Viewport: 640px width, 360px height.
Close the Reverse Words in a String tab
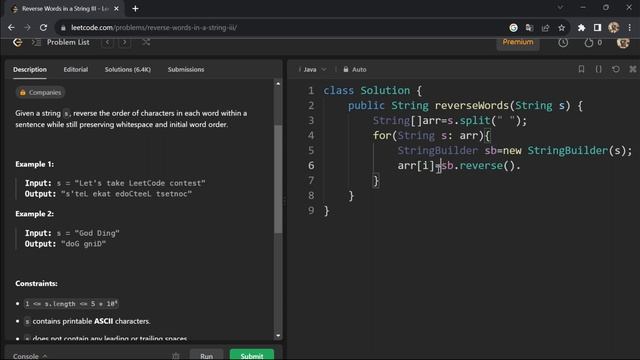pyautogui.click(x=116, y=9)
